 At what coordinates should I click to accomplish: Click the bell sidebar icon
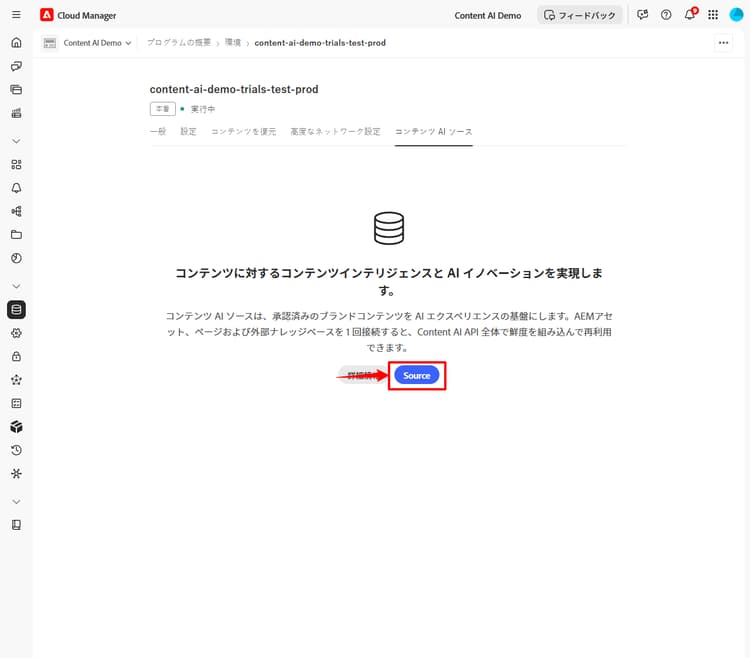pos(16,188)
